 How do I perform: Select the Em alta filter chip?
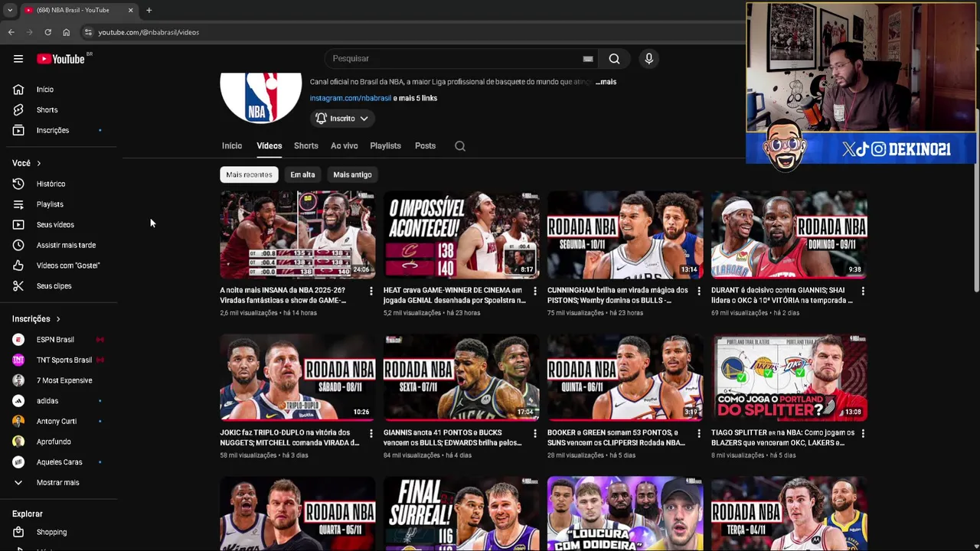302,174
